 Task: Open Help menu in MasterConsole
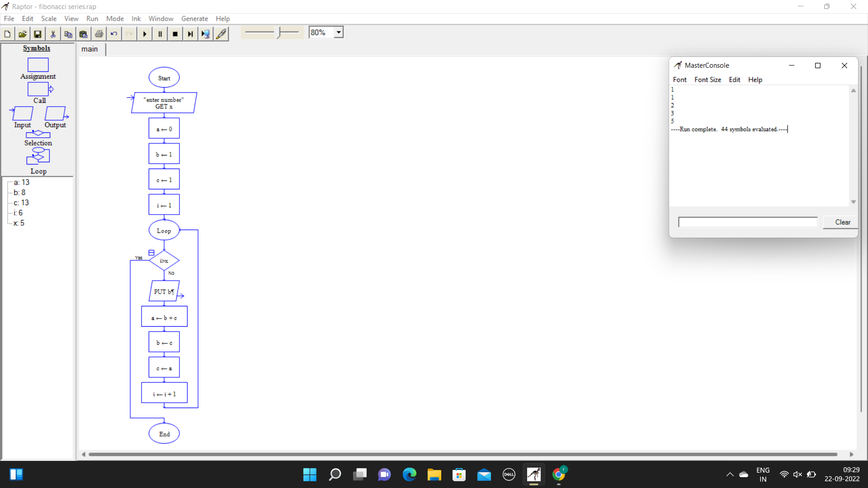755,80
